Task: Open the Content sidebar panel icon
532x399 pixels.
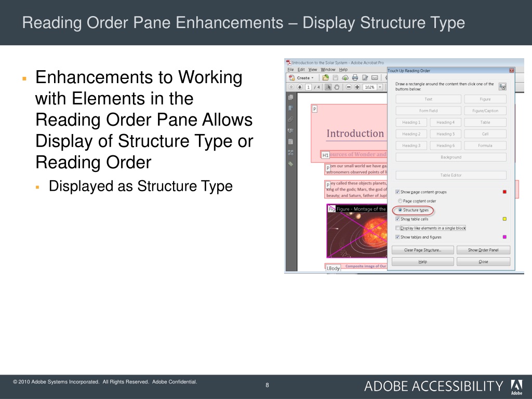Action: (291, 142)
